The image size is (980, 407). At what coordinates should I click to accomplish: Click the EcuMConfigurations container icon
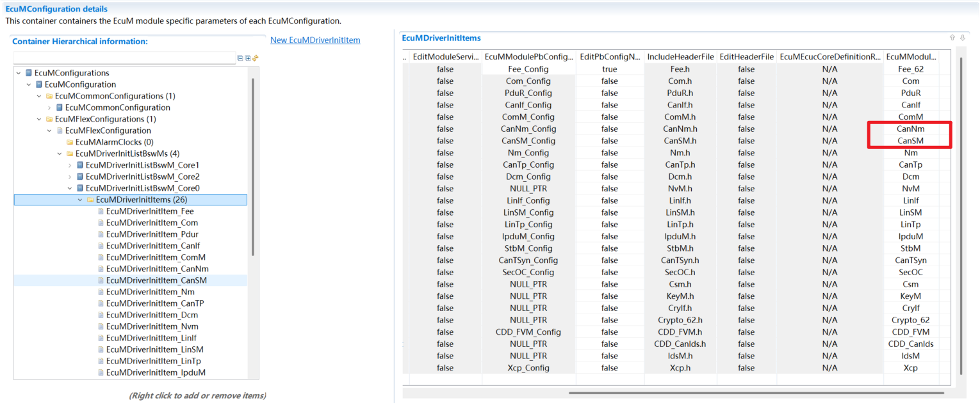[x=29, y=73]
